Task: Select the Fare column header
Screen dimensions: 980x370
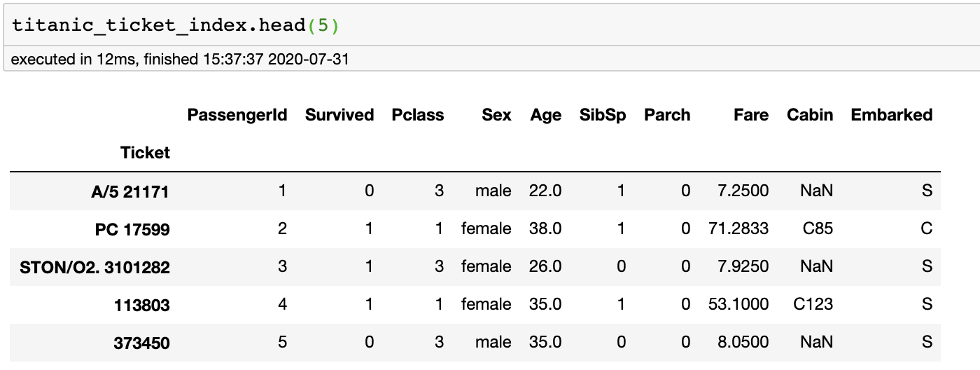Action: pyautogui.click(x=751, y=115)
